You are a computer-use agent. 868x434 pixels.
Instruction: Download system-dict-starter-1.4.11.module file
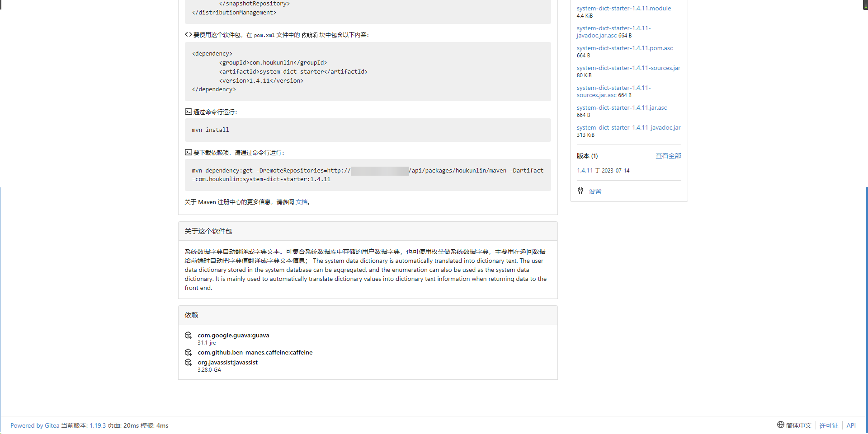click(623, 8)
